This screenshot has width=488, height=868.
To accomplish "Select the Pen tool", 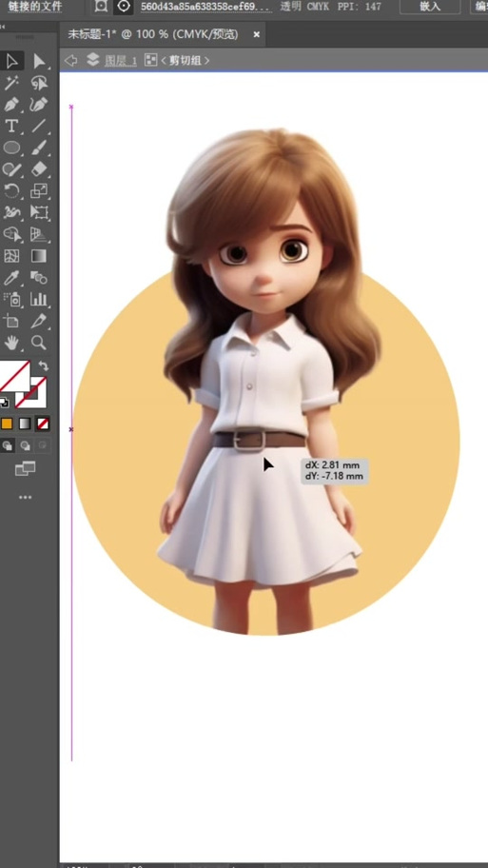I will (x=11, y=105).
